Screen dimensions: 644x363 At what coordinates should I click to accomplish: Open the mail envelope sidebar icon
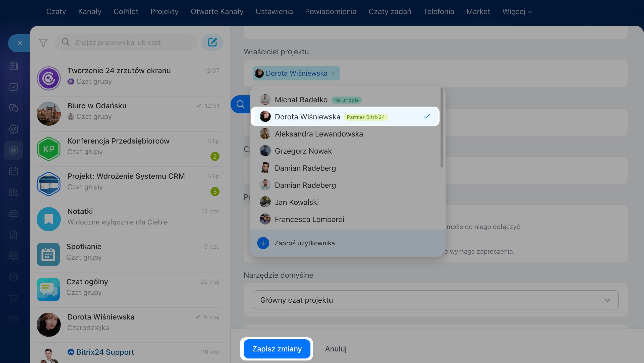click(14, 319)
